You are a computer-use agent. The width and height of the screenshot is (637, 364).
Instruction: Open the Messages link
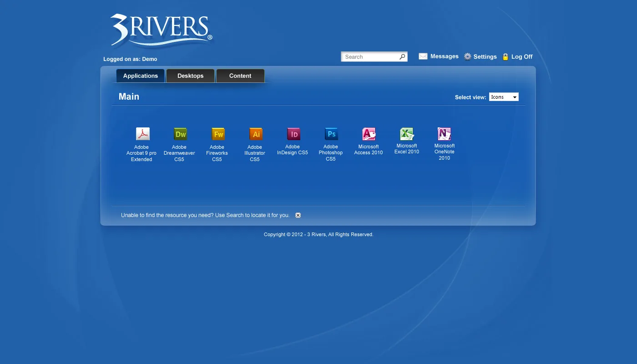click(445, 56)
